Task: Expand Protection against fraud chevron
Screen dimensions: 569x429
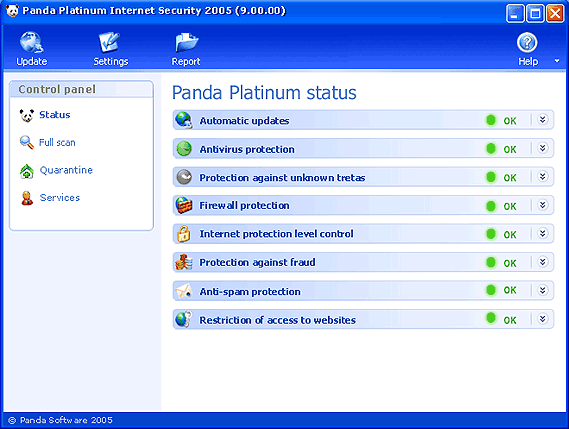Action: tap(543, 262)
